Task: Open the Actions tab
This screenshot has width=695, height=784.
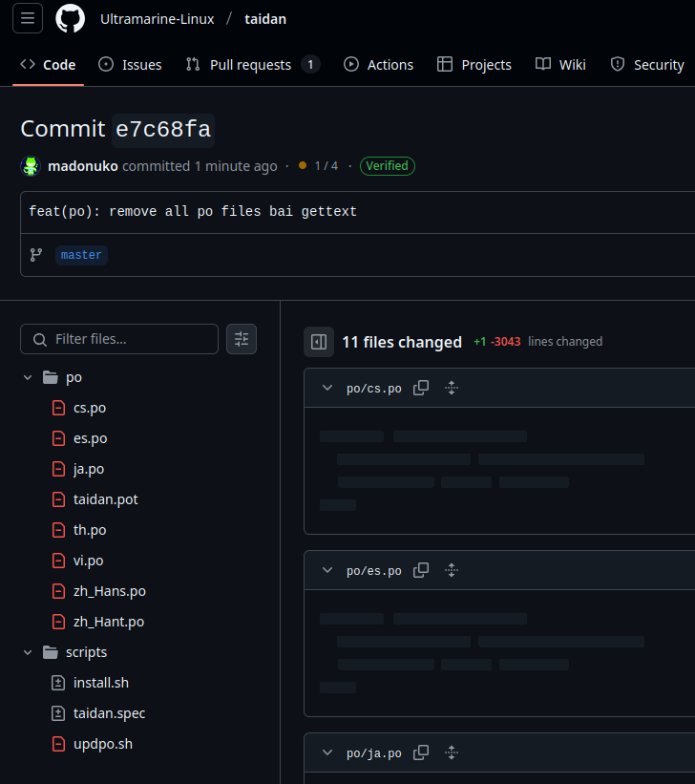Action: 378,65
